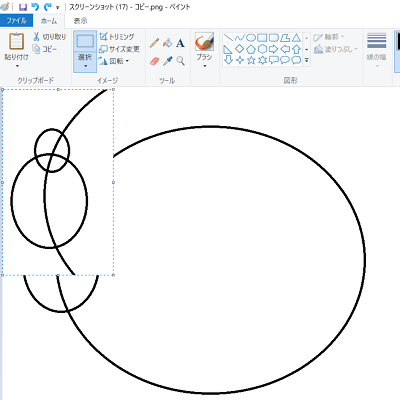This screenshot has height=400, width=400.
Task: Switch to the ホーム tab
Action: 49,21
